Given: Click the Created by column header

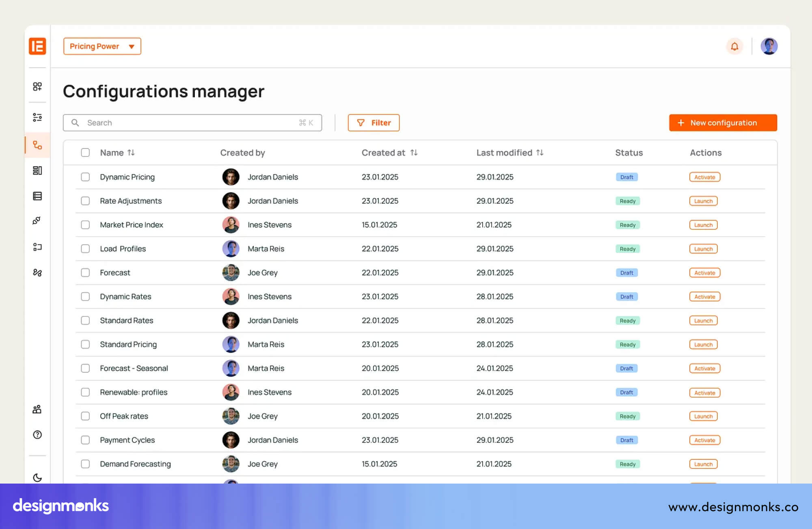Looking at the screenshot, I should [x=242, y=153].
